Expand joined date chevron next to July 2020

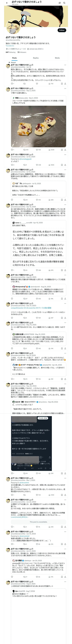coord(43,49)
